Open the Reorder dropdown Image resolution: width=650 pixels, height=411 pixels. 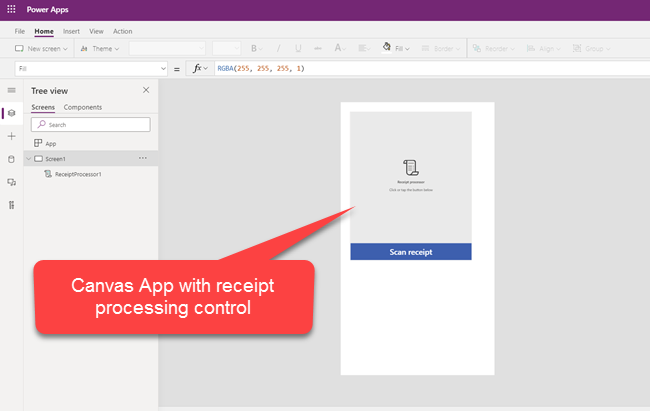pos(494,49)
